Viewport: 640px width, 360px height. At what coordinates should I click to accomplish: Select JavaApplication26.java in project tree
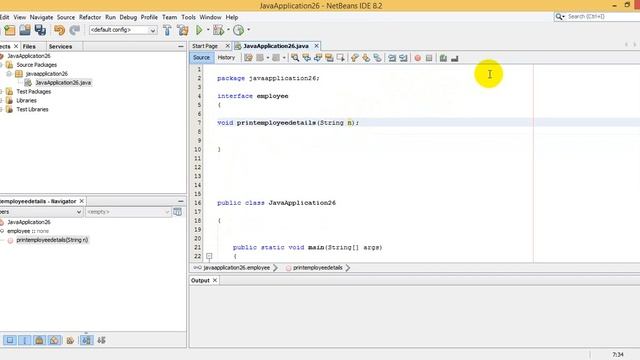click(63, 82)
